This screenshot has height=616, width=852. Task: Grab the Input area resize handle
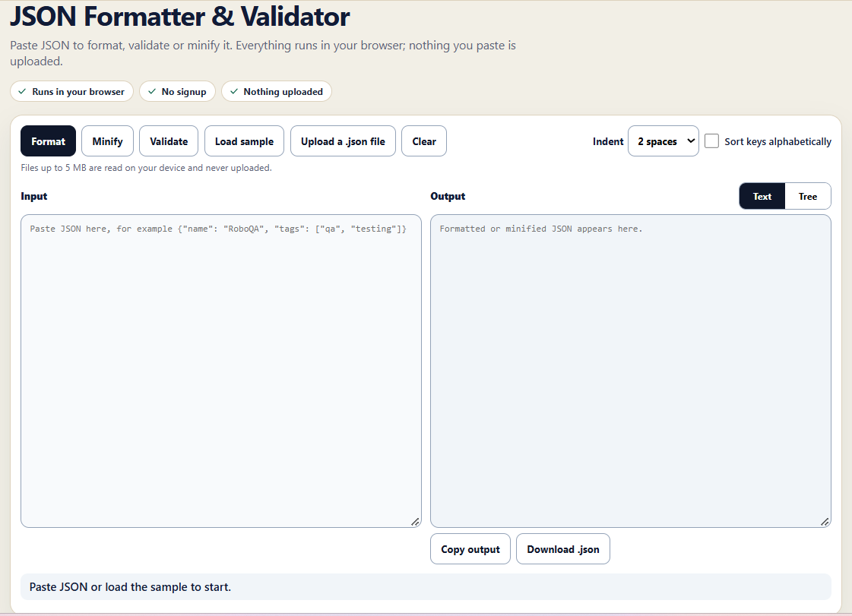415,522
